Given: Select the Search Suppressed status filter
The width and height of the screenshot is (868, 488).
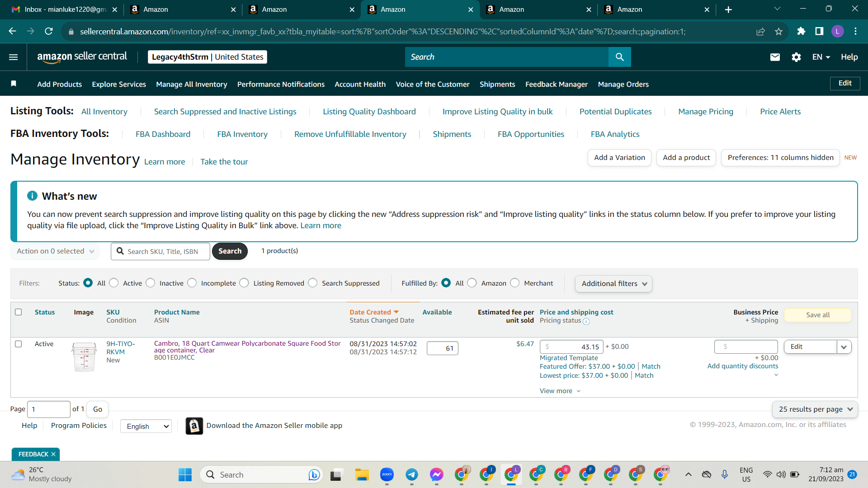Looking at the screenshot, I should 313,283.
